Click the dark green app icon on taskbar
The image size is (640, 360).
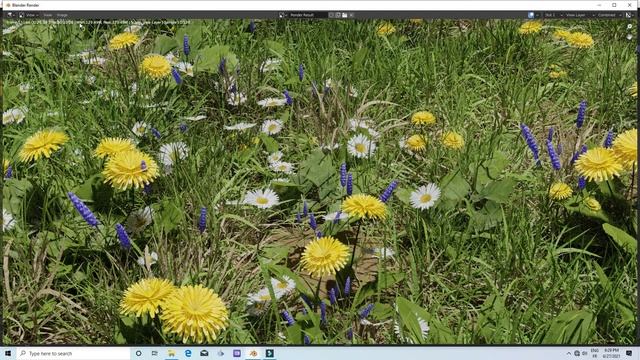pyautogui.click(x=269, y=353)
